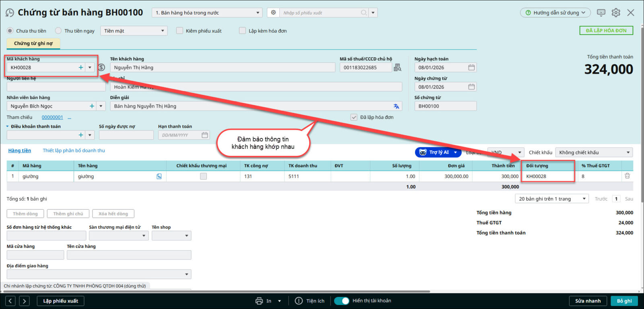Select the Thu tiền ngay radio button
This screenshot has width=644, height=309.
coord(59,31)
